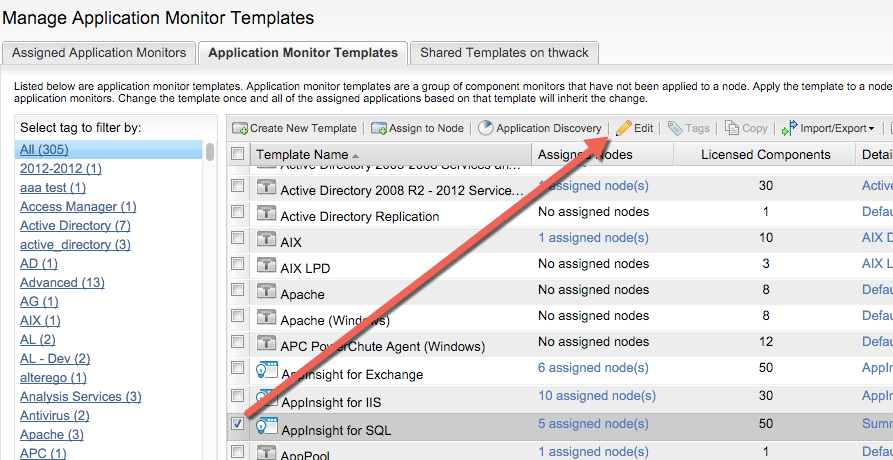Viewport: 893px width, 460px height.
Task: Click template icon beside Active Directory Replication
Action: click(x=266, y=212)
